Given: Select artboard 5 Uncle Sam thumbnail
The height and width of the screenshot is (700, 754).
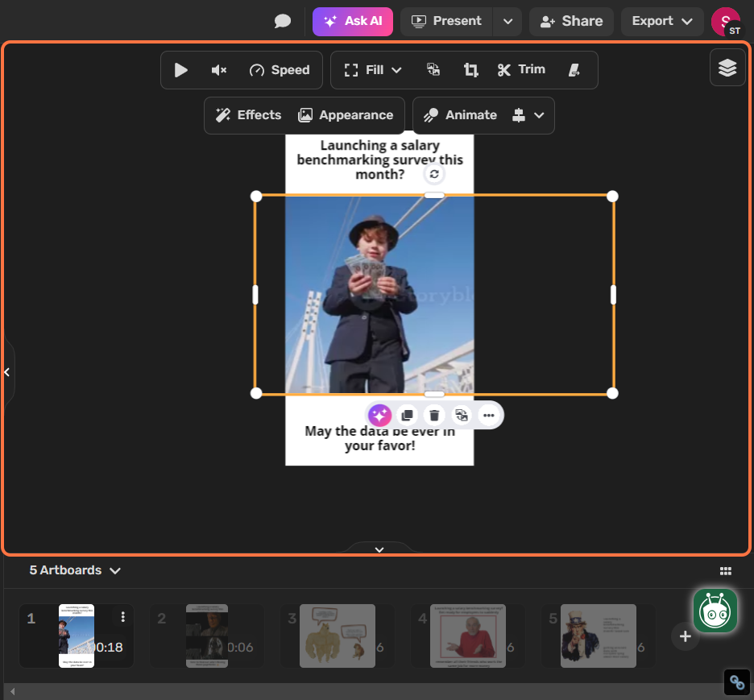Looking at the screenshot, I should pos(599,636).
